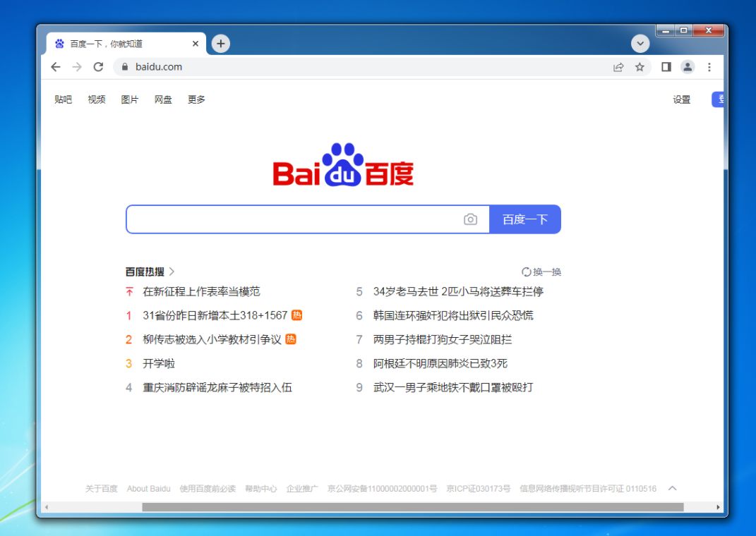Screen dimensions: 756x536
Task: Select the Baidu tab title
Action: tap(106, 44)
